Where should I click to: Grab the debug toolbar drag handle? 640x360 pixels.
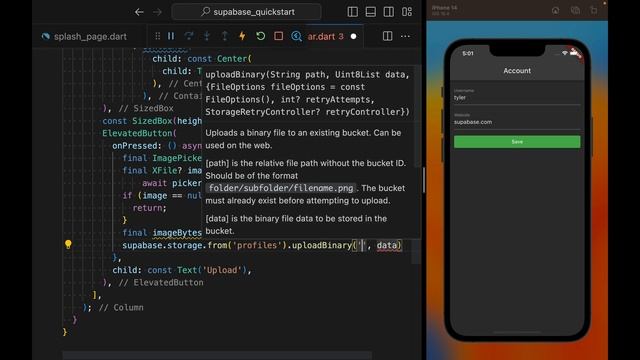click(158, 36)
